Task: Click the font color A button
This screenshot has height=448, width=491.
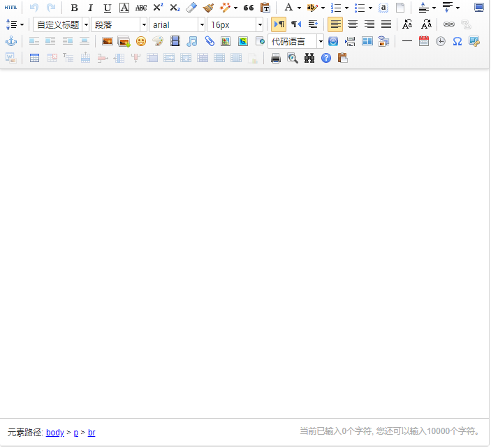Action: [288, 8]
